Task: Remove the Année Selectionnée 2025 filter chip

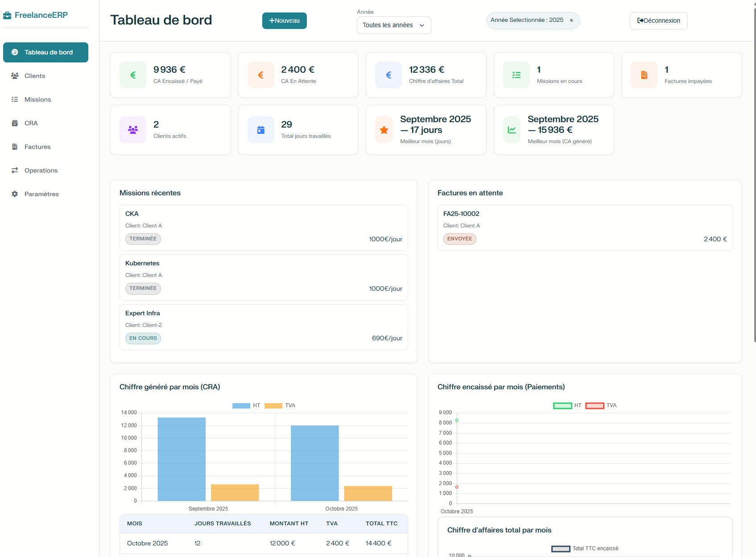Action: tap(571, 20)
